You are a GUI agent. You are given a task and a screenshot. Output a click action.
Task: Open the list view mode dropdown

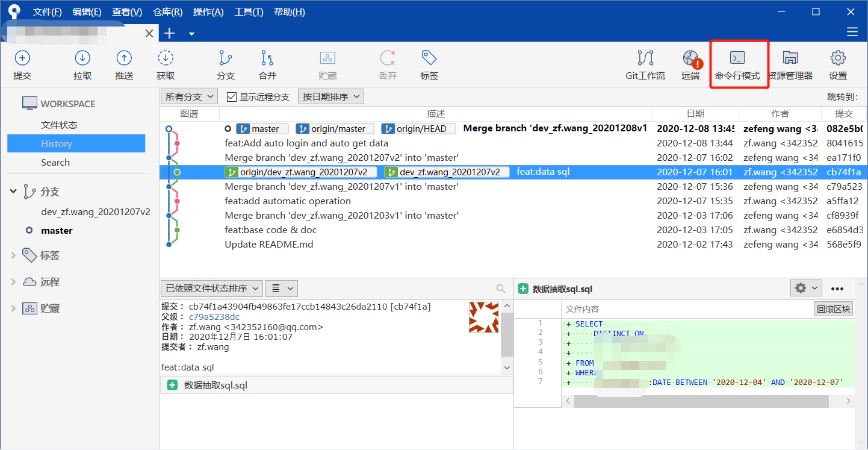(x=282, y=289)
